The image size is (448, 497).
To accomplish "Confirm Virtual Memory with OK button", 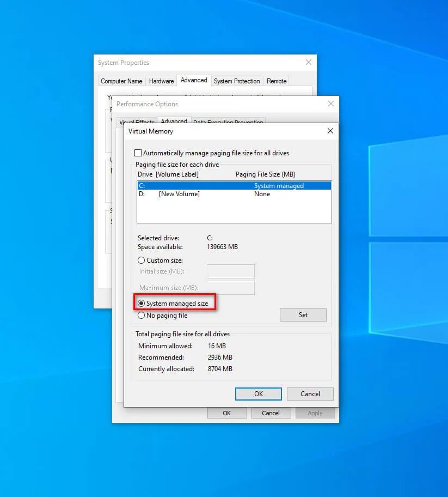I will coord(259,393).
